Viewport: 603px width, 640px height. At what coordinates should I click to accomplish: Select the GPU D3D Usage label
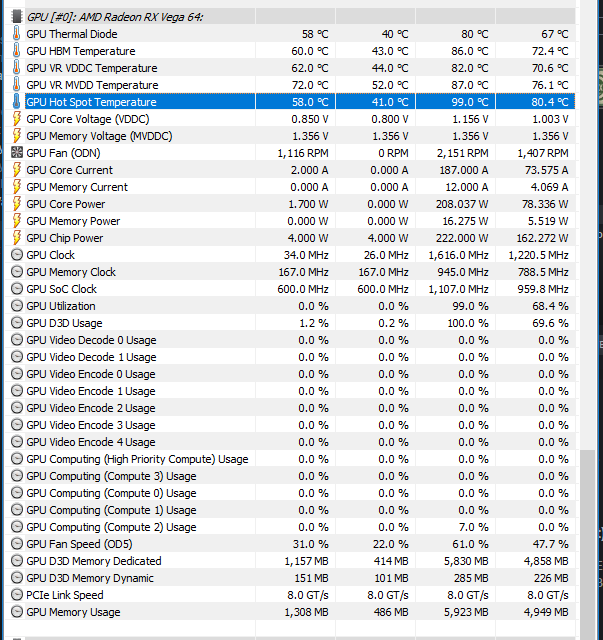[65, 323]
